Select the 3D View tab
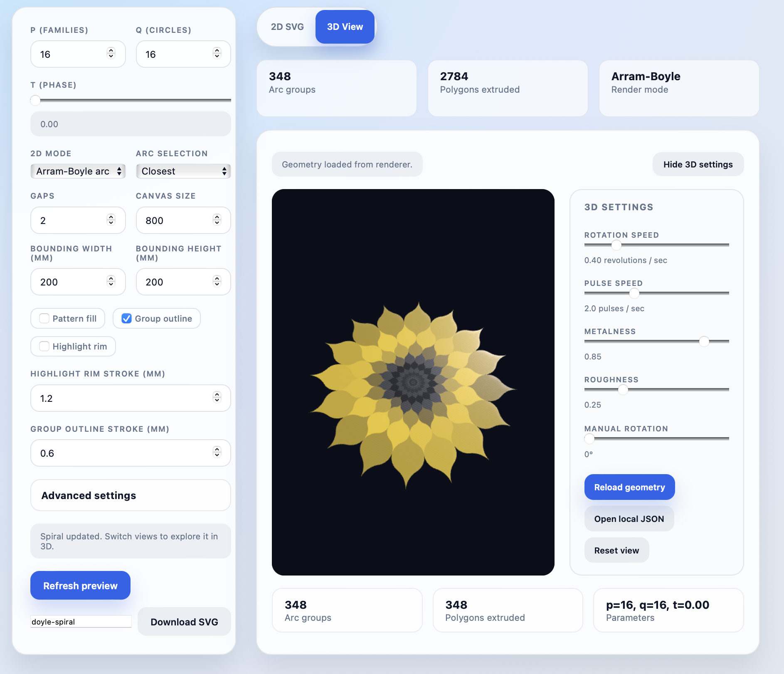This screenshot has width=784, height=674. 345,27
